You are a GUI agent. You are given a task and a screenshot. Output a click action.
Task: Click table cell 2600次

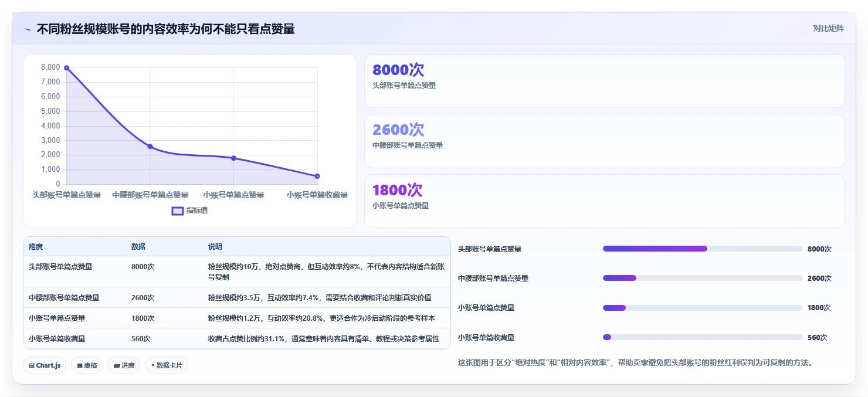click(x=143, y=297)
